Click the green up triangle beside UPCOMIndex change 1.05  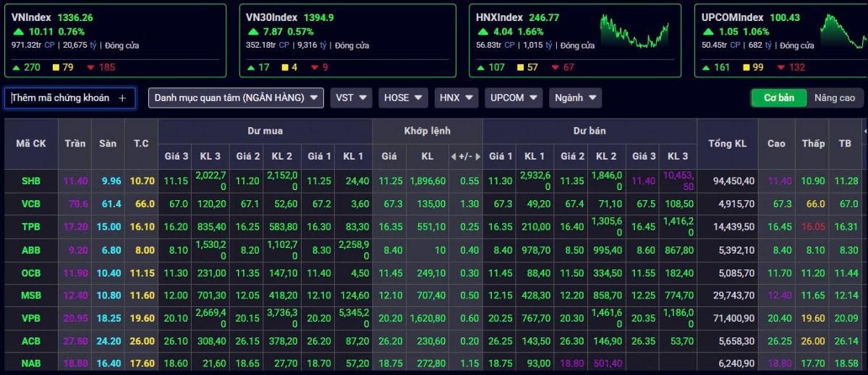pos(708,32)
